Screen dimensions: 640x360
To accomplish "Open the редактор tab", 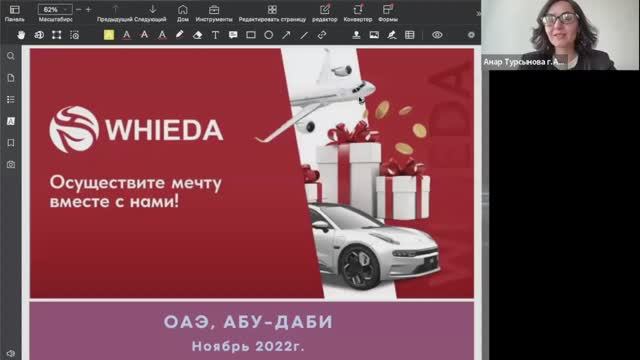I will click(324, 13).
